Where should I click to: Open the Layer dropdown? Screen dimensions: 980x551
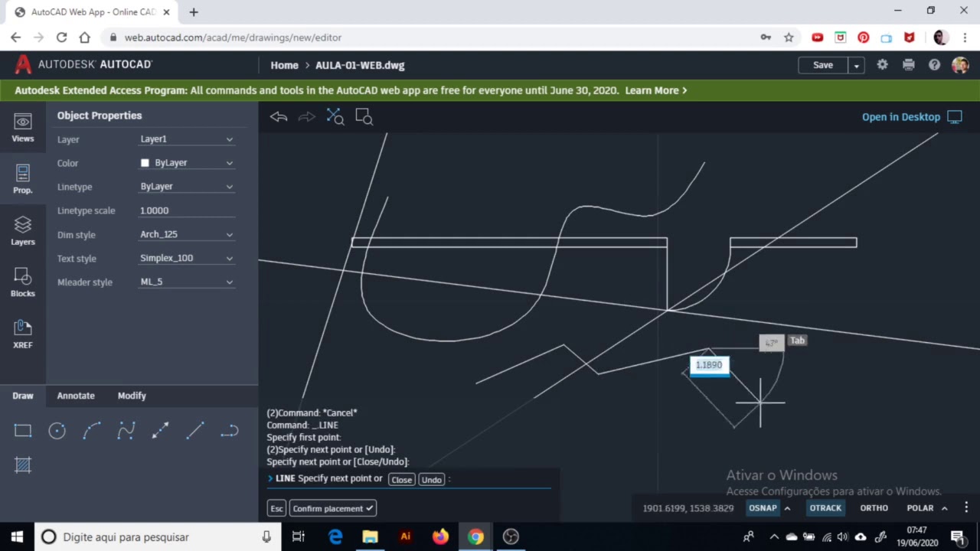(187, 139)
